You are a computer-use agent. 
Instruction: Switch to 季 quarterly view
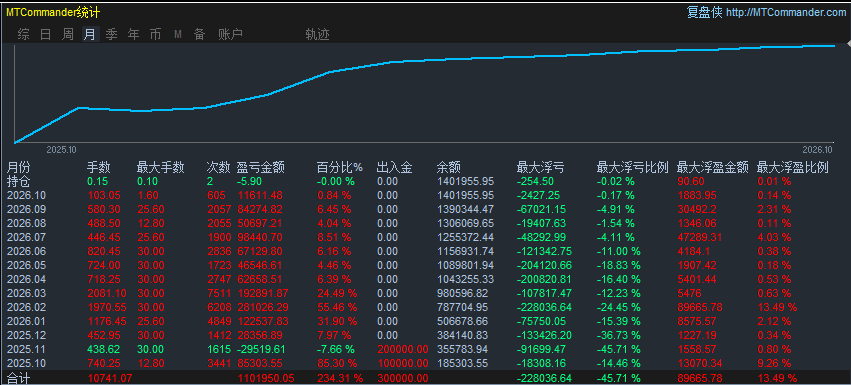111,35
